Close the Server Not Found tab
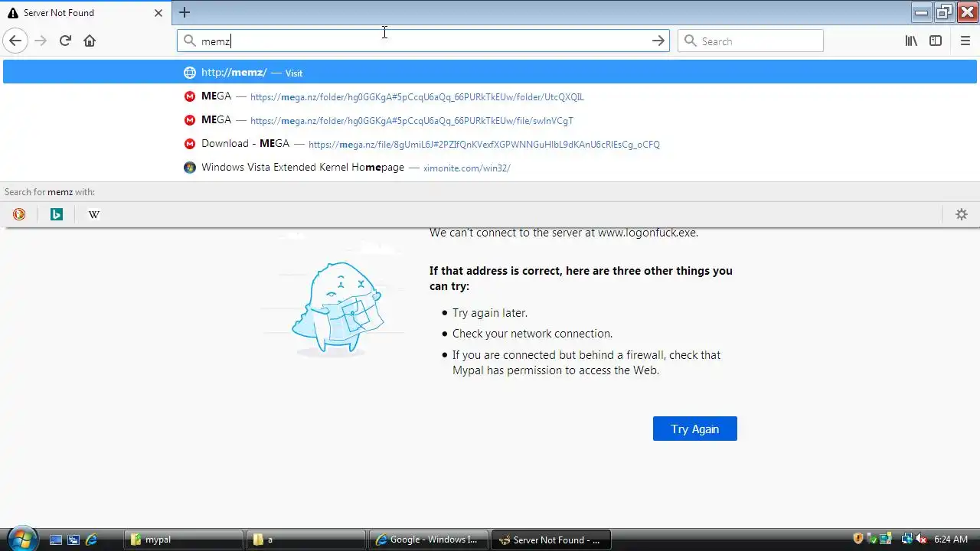 click(158, 13)
